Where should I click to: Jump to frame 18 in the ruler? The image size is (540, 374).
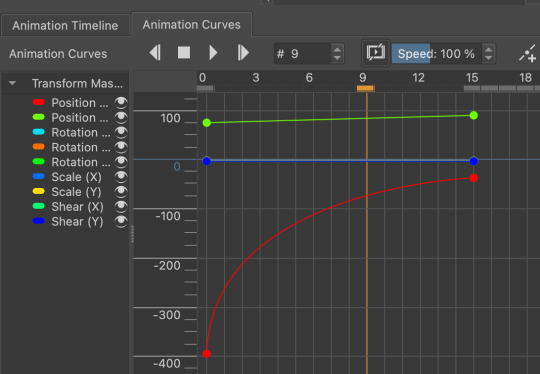point(526,78)
